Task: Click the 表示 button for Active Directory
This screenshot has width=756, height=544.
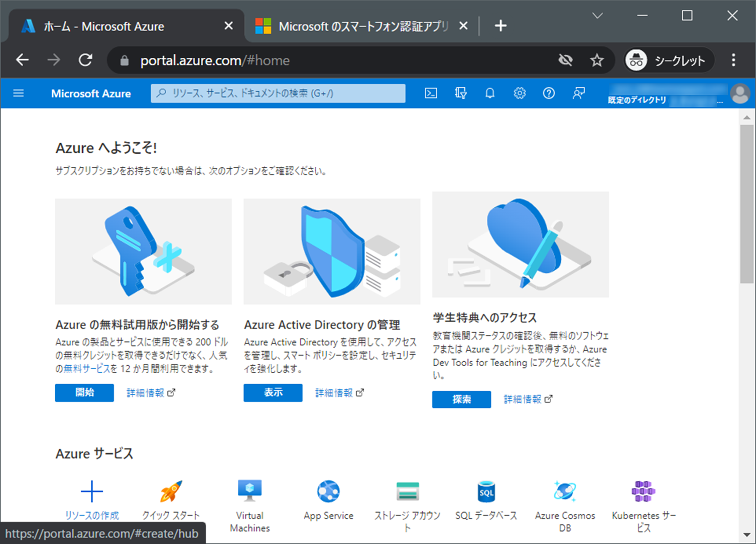Action: 273,393
